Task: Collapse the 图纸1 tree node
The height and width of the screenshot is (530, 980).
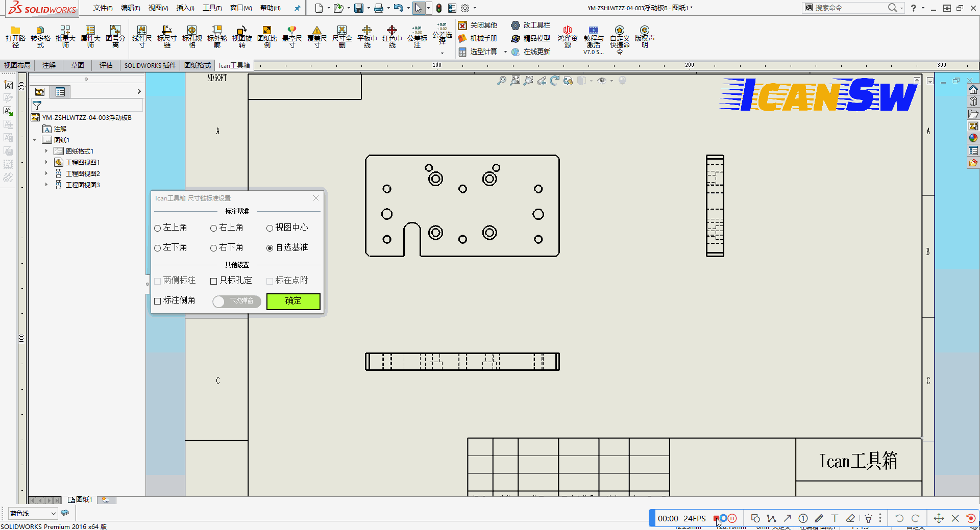Action: (x=35, y=140)
